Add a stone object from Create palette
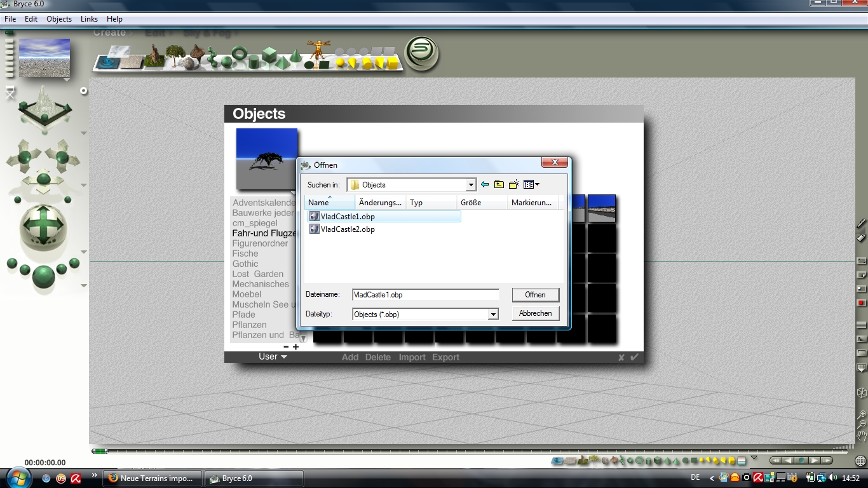 tap(189, 64)
